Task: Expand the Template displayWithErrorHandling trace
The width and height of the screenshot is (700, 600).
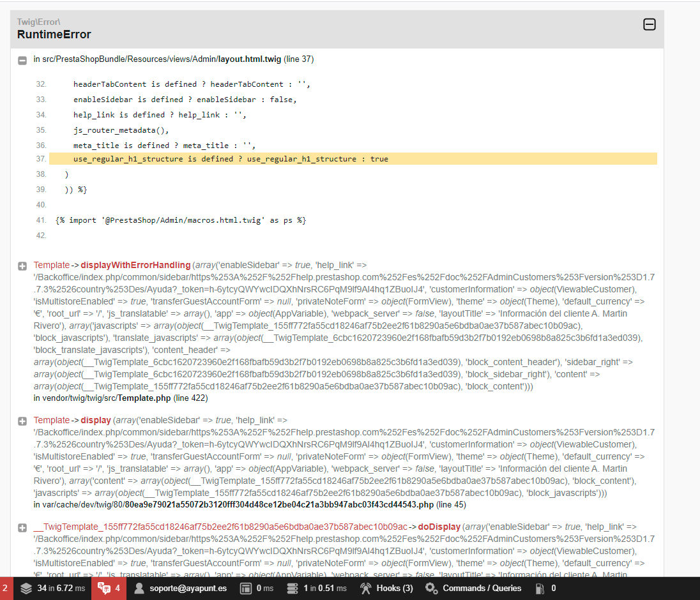Action: (x=22, y=266)
